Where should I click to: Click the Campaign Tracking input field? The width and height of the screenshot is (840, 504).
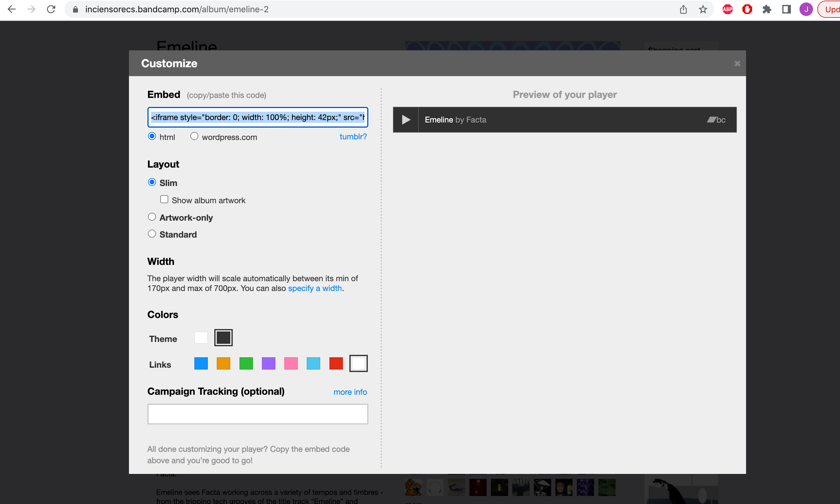(x=258, y=414)
